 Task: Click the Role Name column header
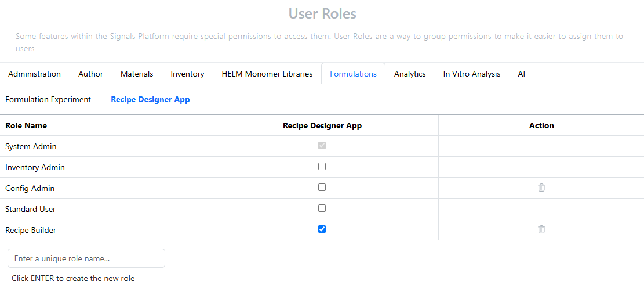click(26, 125)
